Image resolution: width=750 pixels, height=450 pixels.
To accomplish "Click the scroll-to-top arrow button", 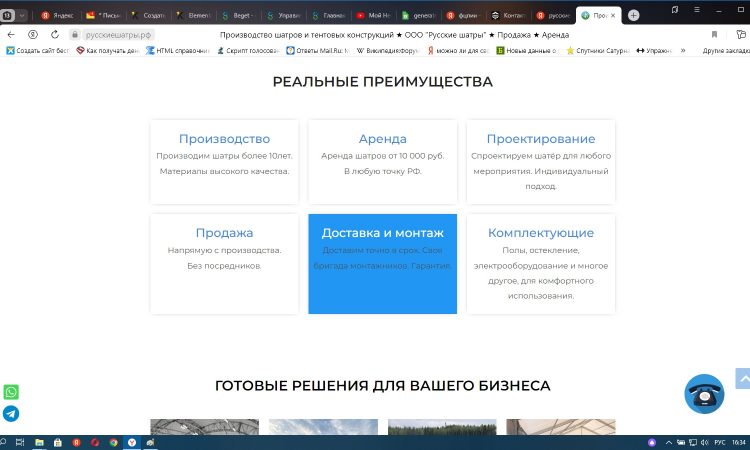I will point(743,379).
